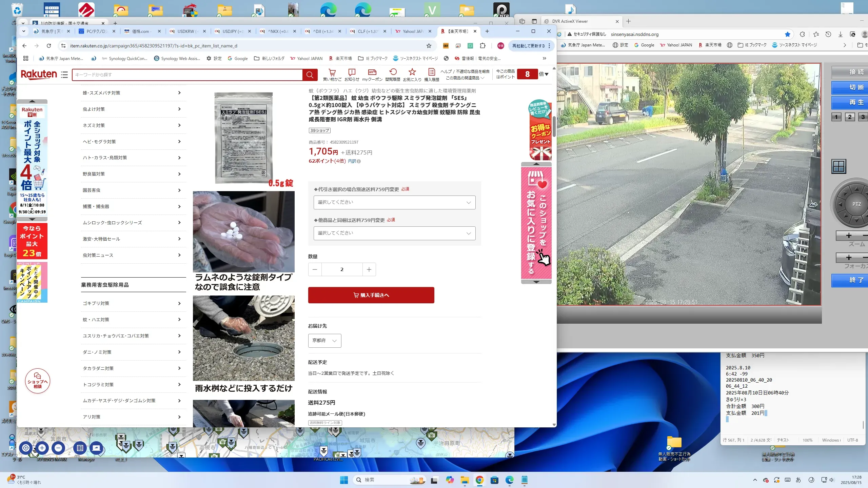Click the DVR quad-split grid view icon

click(x=839, y=166)
